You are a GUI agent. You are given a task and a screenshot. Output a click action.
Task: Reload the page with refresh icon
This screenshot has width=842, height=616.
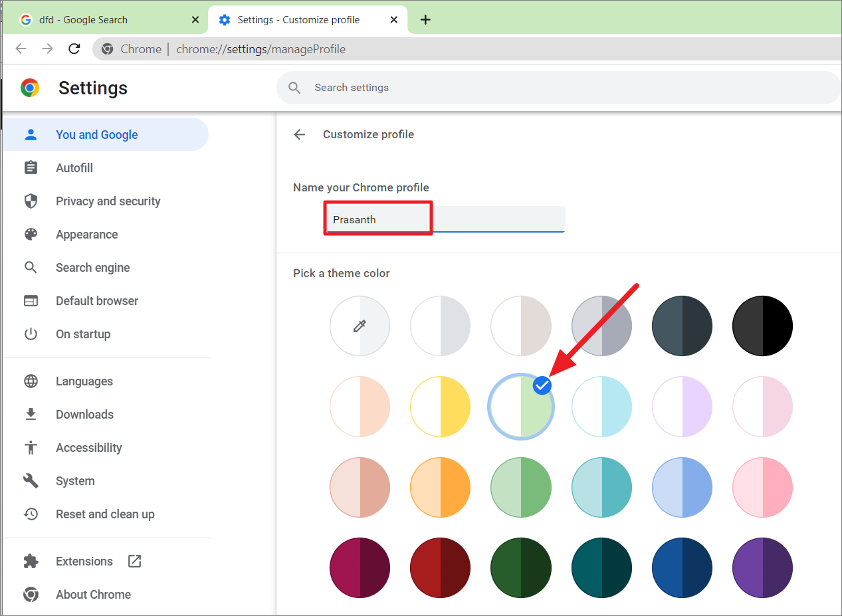(x=74, y=49)
